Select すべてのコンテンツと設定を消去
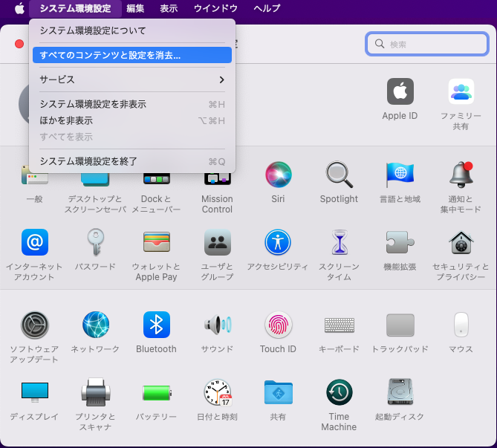497x448 pixels. click(x=131, y=55)
